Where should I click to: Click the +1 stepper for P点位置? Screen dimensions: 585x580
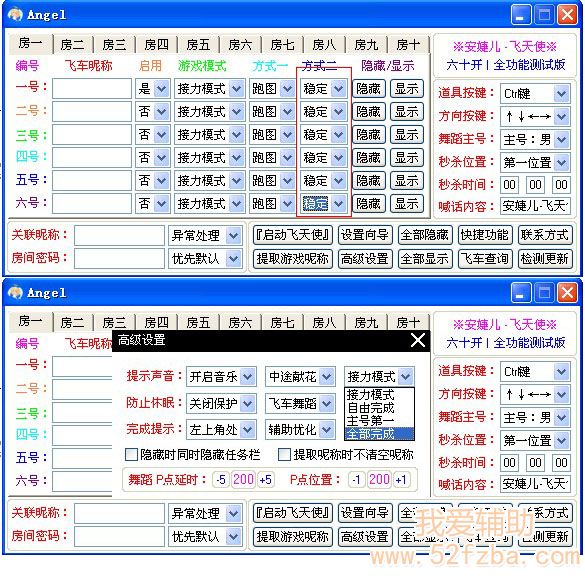(401, 479)
